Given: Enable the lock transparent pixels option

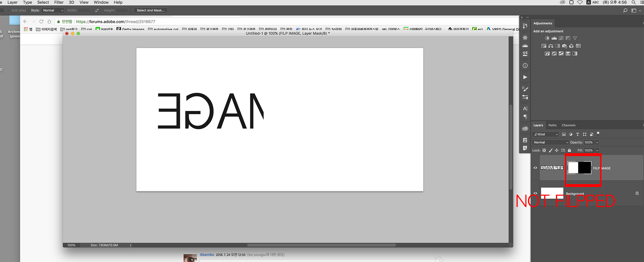Looking at the screenshot, I should pyautogui.click(x=544, y=150).
